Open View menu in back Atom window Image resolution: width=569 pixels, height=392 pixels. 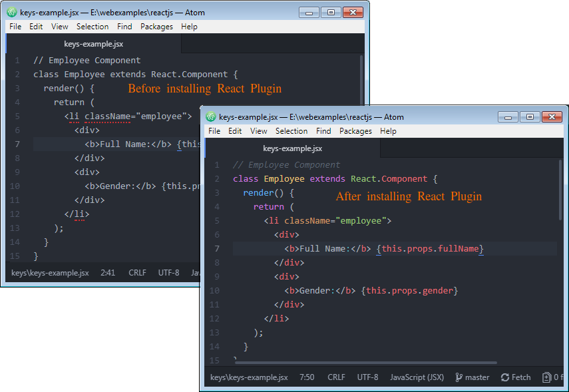pyautogui.click(x=59, y=27)
